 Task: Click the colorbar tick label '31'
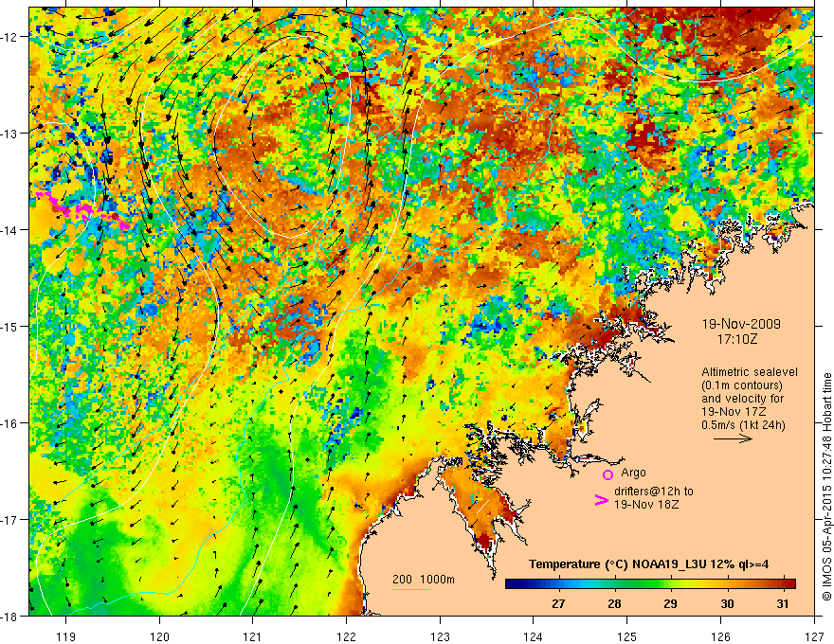(783, 603)
